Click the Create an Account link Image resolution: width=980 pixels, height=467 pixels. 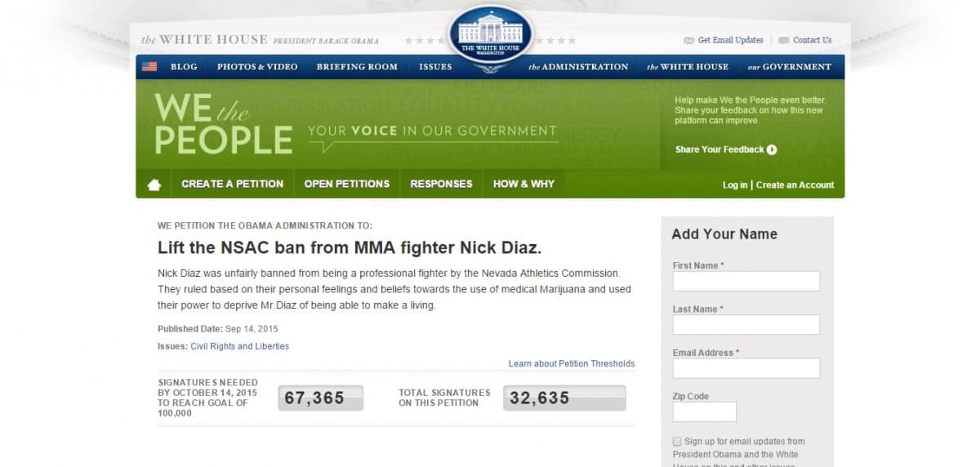click(x=795, y=185)
